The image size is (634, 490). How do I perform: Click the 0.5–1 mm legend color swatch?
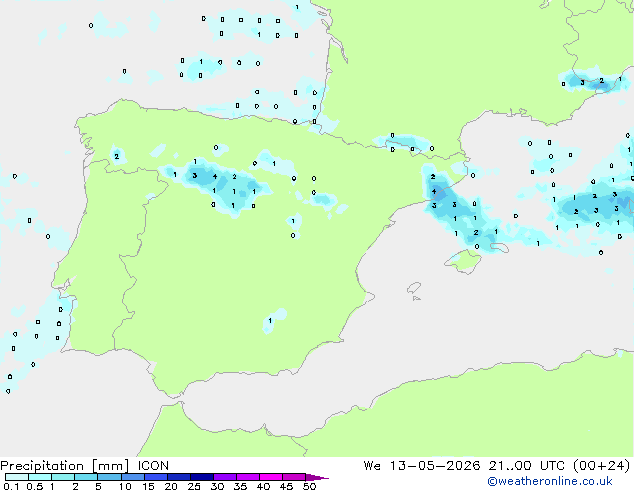40,477
